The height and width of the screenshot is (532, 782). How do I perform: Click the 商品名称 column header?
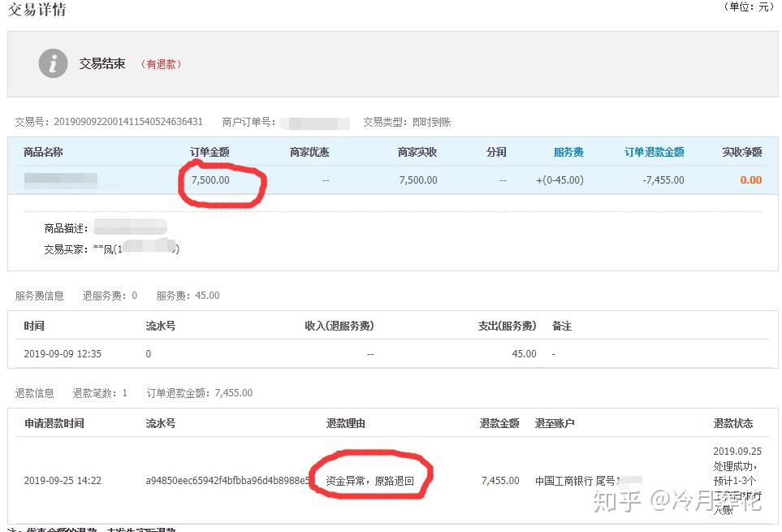[x=43, y=152]
